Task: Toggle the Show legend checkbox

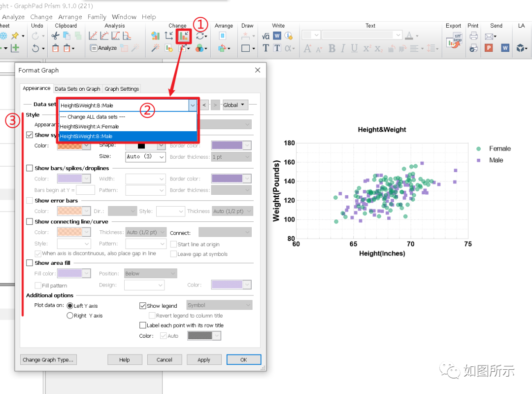Action: coord(143,306)
